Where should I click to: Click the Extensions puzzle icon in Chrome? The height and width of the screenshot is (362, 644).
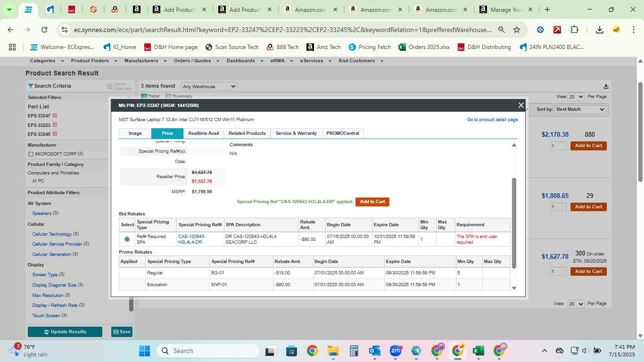(x=574, y=30)
